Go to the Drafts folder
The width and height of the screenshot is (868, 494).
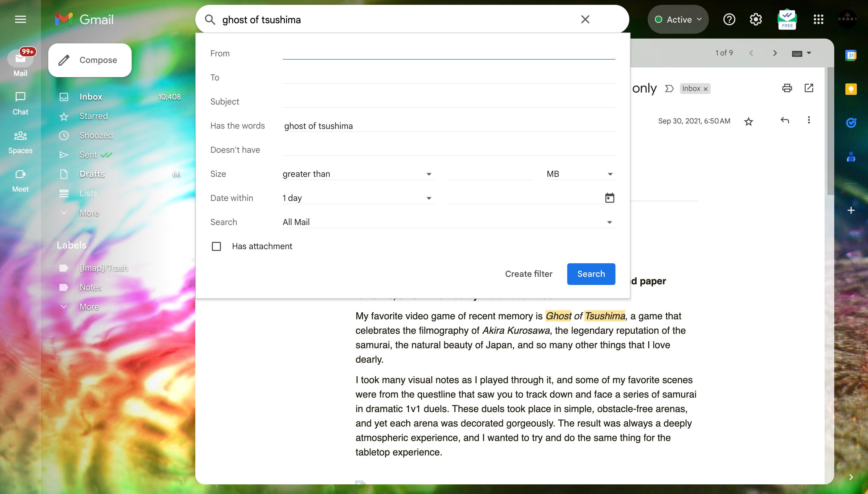coord(92,174)
